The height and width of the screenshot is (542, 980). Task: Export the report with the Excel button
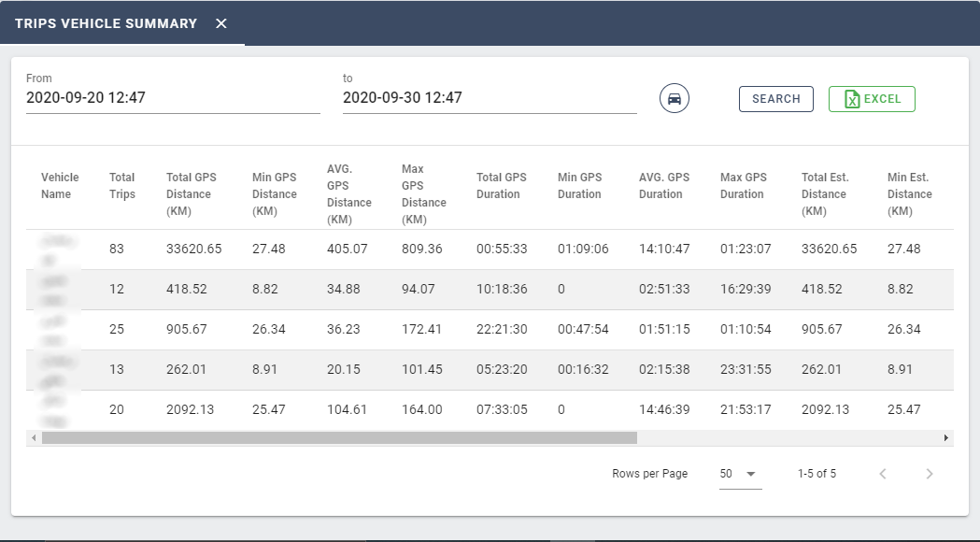click(872, 99)
